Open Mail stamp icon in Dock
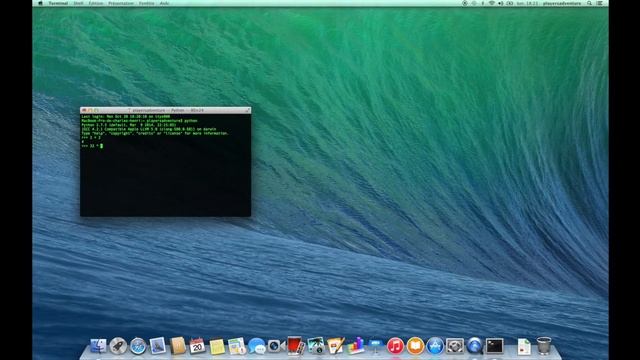640x360 pixels. coord(158,346)
